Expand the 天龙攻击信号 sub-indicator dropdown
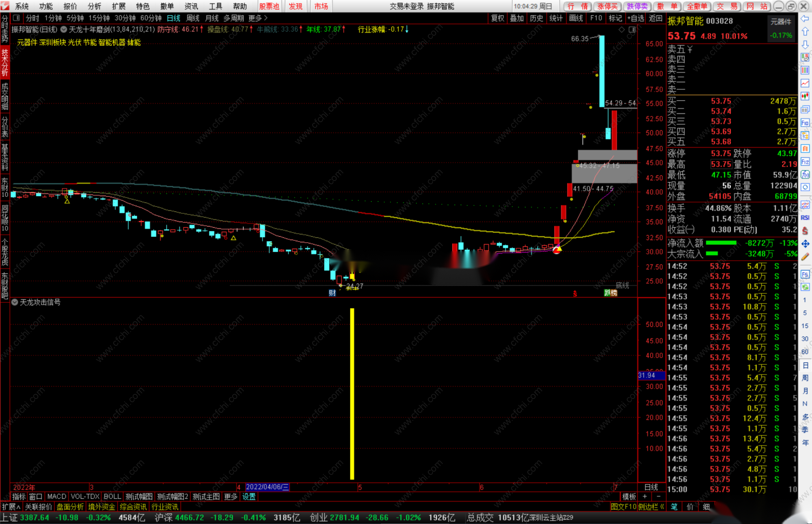The height and width of the screenshot is (524, 812). coord(15,302)
